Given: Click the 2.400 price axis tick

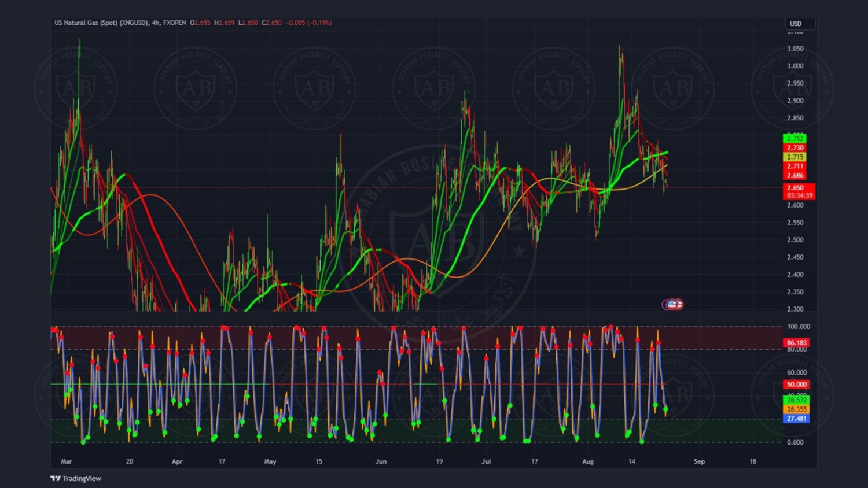Looking at the screenshot, I should (x=795, y=275).
